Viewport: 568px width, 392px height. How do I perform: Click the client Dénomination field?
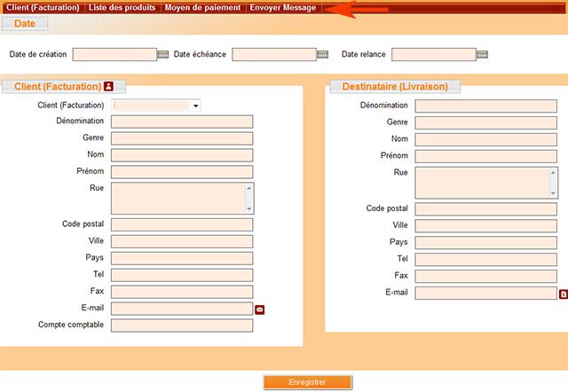pos(182,122)
